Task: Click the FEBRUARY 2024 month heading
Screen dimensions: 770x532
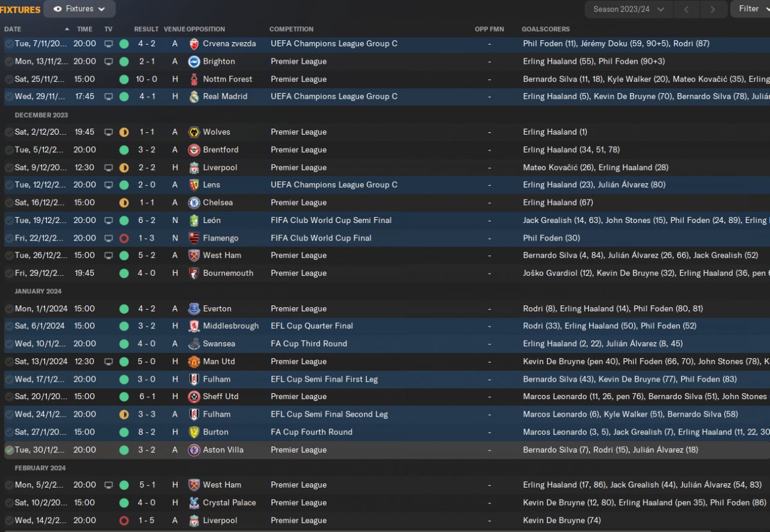Action: [40, 468]
